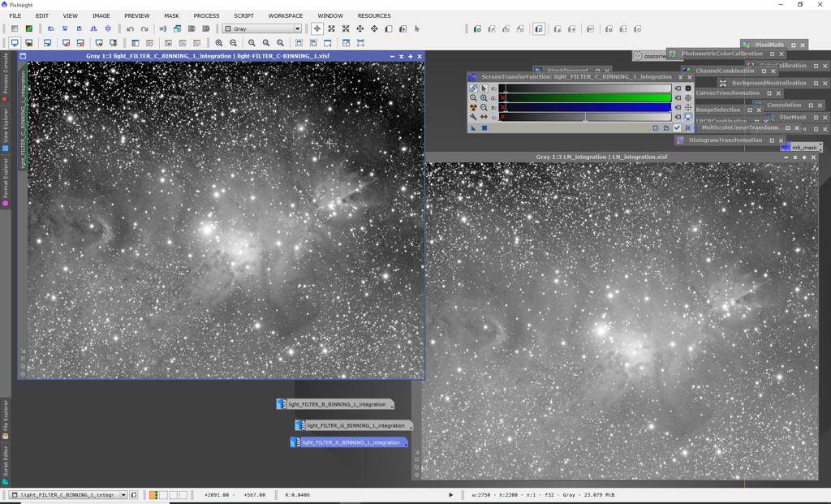Screen dimensions: 831x504
Task: Shade the ScreenTransferFunction window via its title arrow
Action: (x=681, y=77)
